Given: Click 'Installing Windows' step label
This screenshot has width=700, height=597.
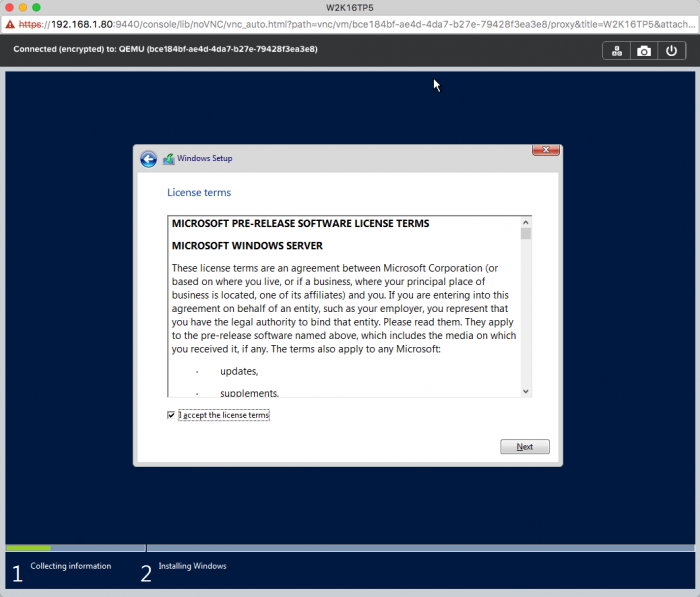Looking at the screenshot, I should click(192, 566).
